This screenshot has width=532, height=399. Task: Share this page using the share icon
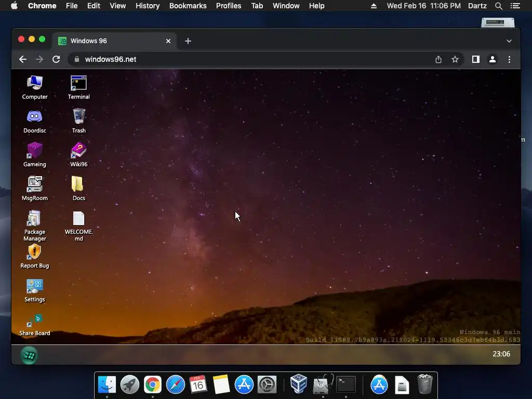point(438,59)
